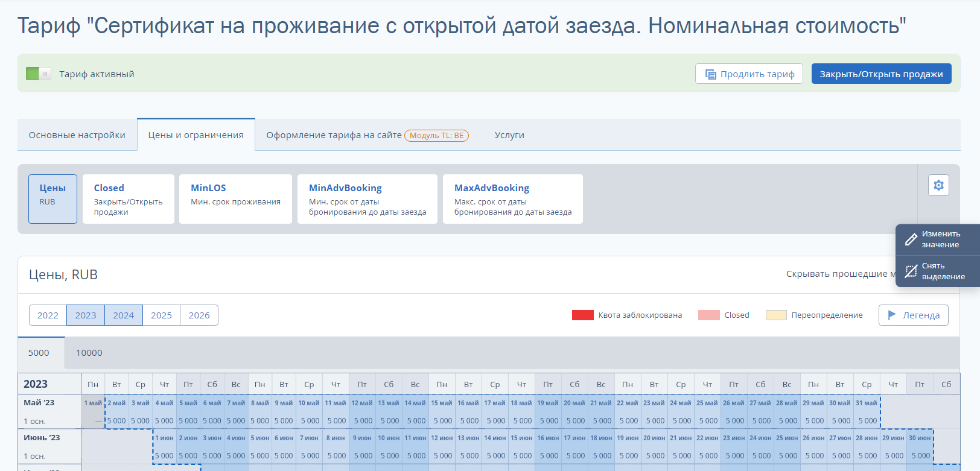Click the red "Квота заблокирована" swatch
Screen dimensions: 980x471
coord(583,315)
